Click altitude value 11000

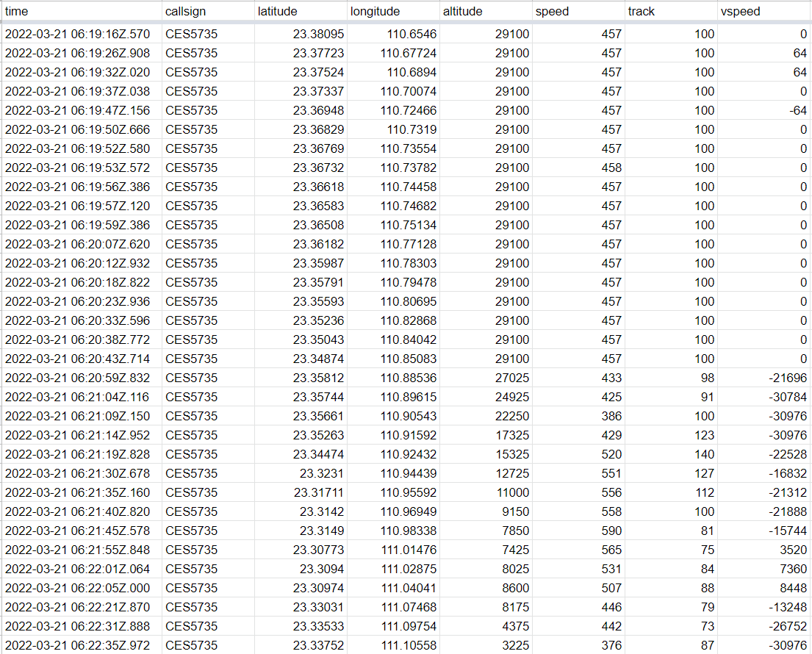513,493
